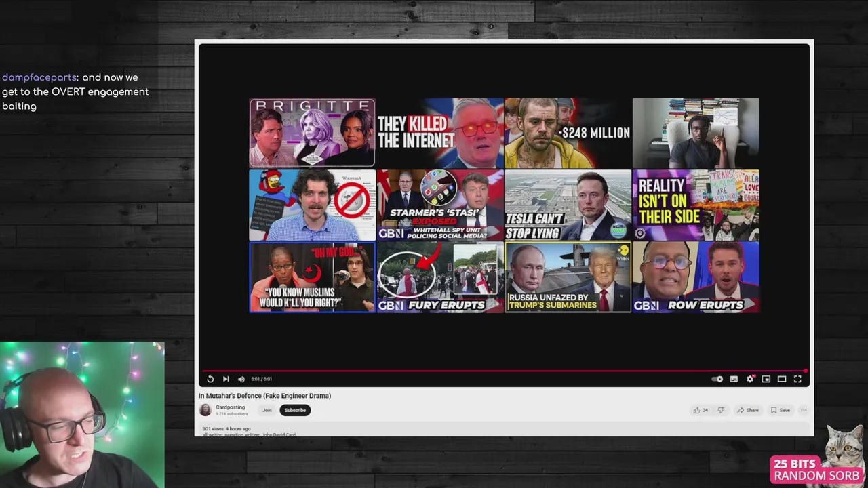
Task: Open 'They Killed the Internet' thumbnail
Action: click(440, 133)
